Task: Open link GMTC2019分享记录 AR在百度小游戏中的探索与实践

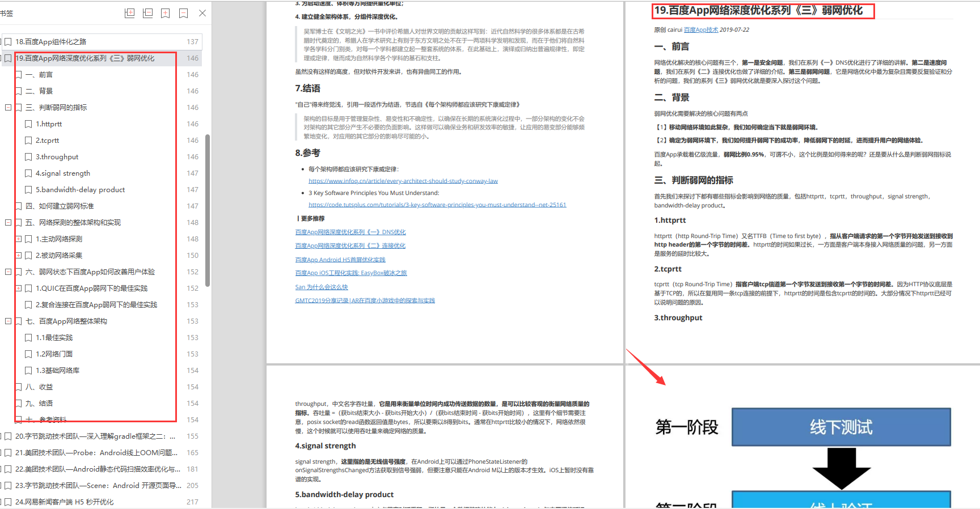Action: point(365,301)
